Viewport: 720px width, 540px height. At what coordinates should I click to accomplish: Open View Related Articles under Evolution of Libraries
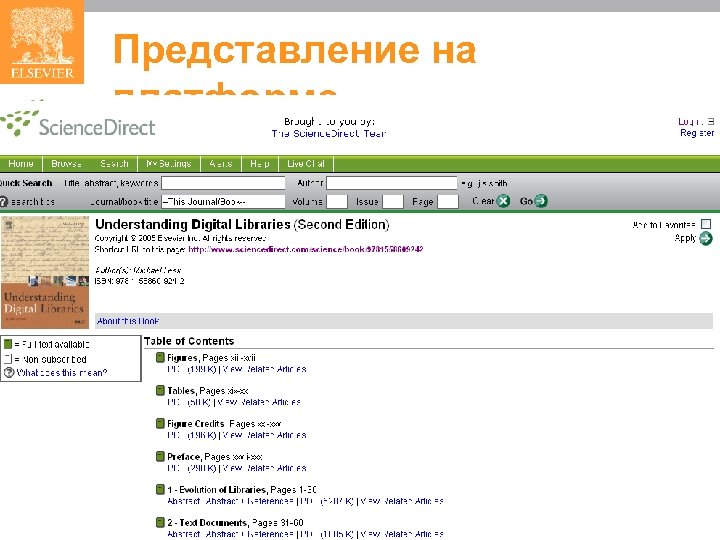click(x=402, y=501)
